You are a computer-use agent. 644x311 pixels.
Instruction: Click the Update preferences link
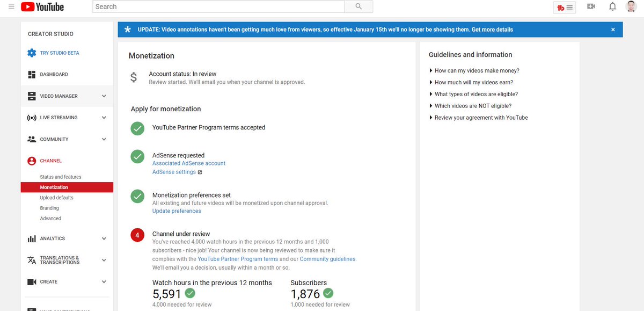point(177,211)
